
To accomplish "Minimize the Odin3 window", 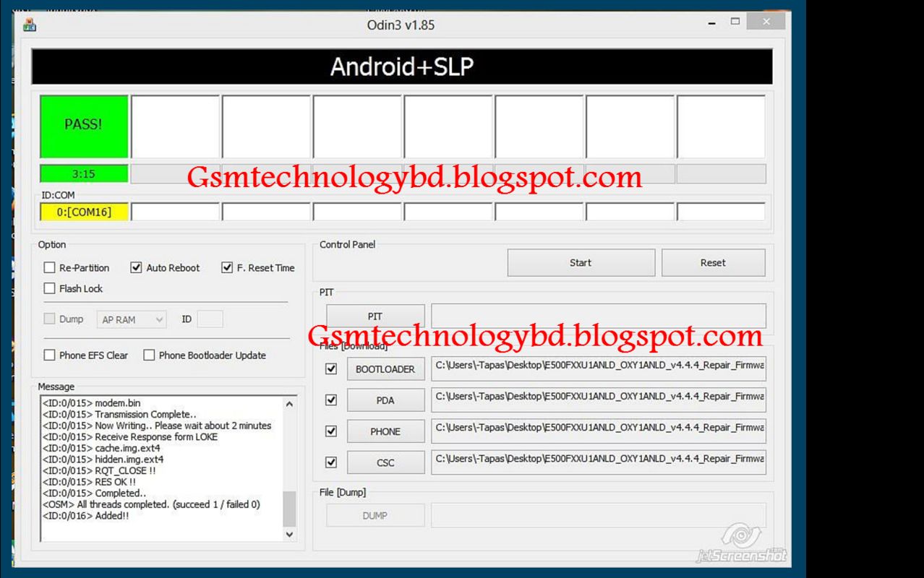I will tap(711, 23).
